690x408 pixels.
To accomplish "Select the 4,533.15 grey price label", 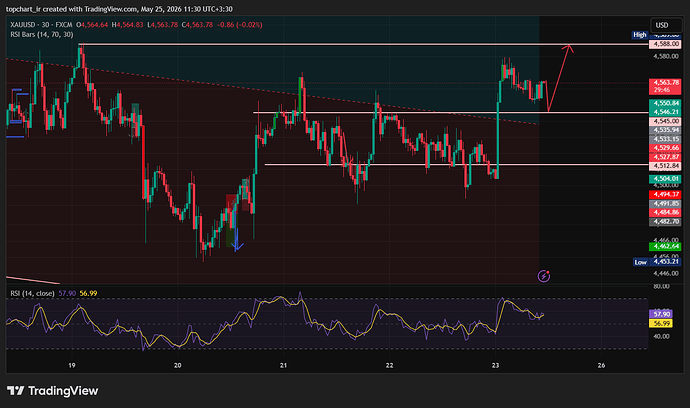I will [665, 139].
